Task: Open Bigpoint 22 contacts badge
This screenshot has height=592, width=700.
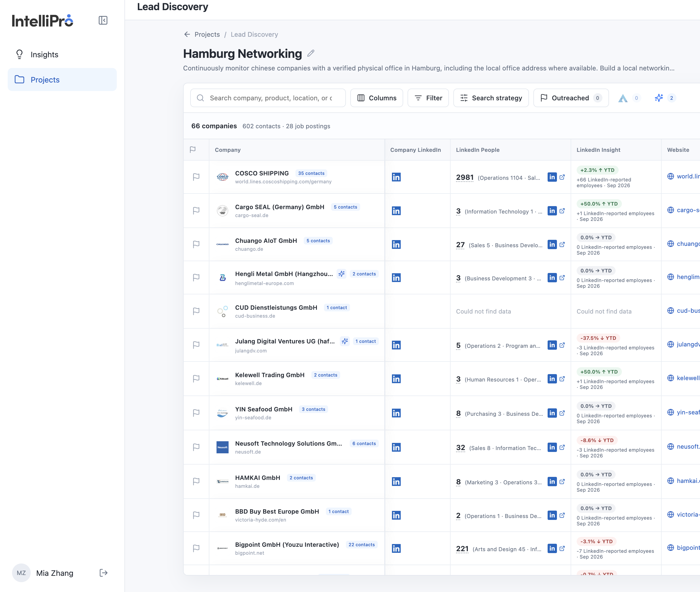Action: (x=362, y=545)
